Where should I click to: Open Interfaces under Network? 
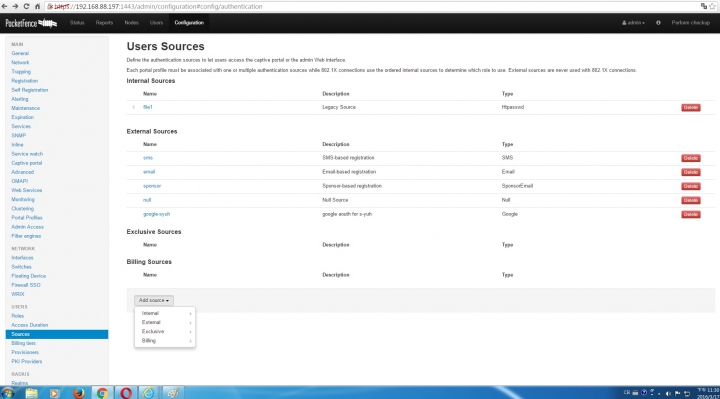[x=22, y=258]
